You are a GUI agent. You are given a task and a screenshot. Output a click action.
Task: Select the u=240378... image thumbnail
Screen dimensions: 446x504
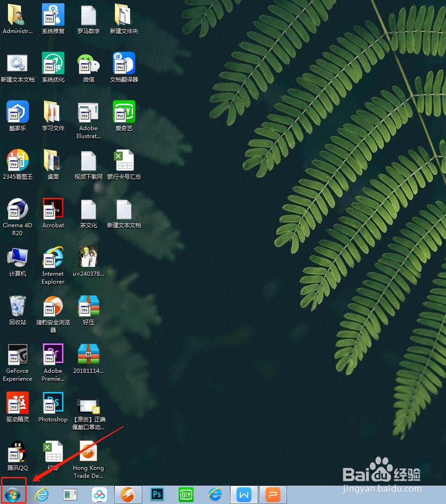tap(88, 261)
